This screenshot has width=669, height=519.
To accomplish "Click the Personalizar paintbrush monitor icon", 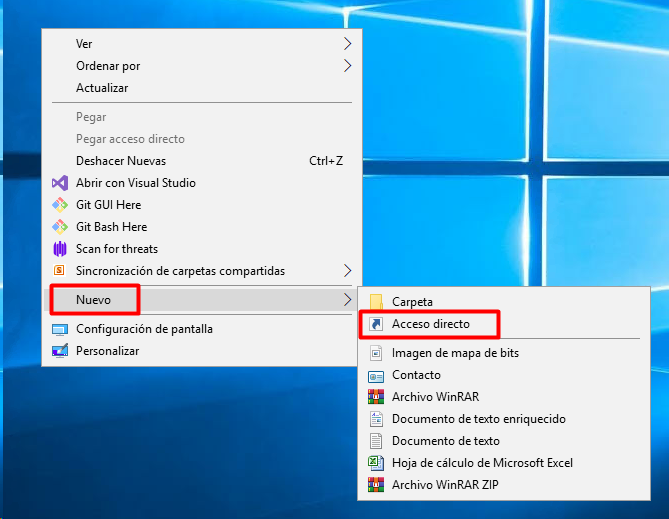I will pos(60,351).
